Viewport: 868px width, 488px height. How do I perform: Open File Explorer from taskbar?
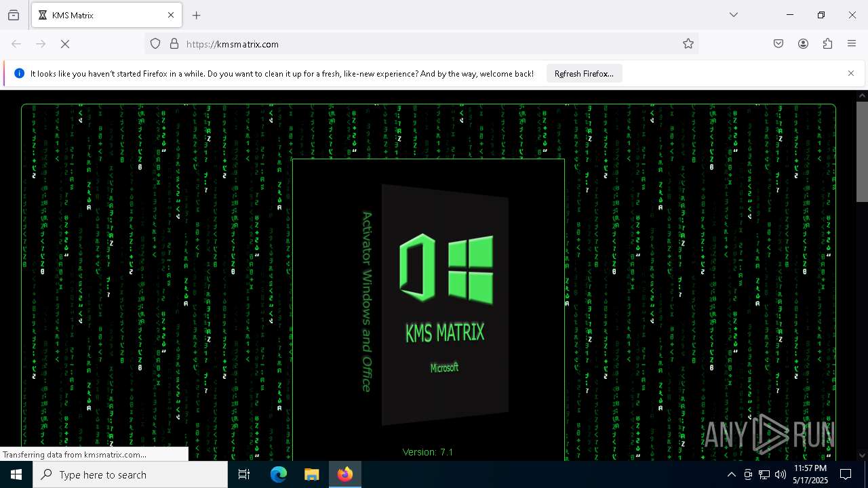tap(311, 474)
